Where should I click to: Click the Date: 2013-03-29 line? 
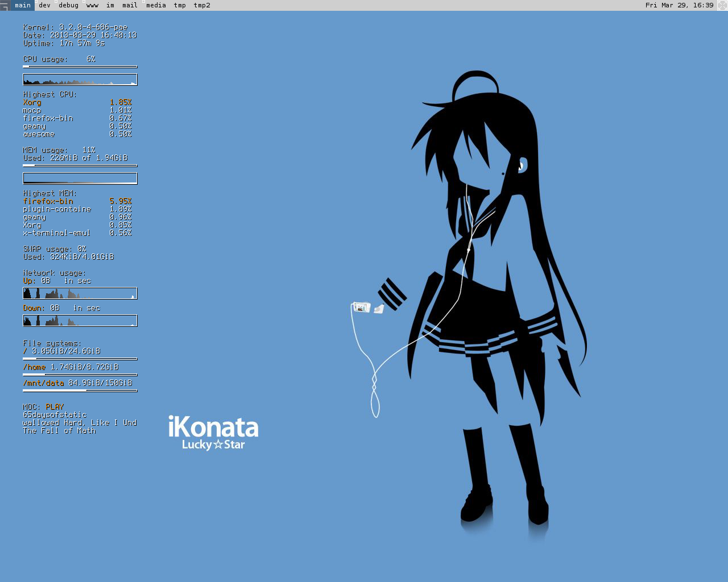(80, 35)
